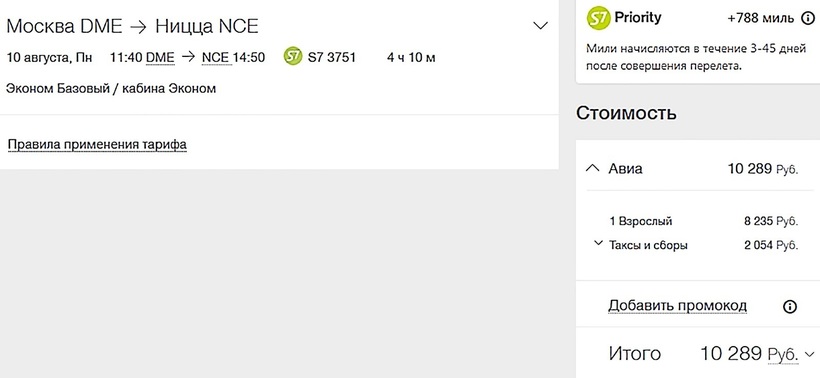Open the info icon next to +788 миль

808,18
